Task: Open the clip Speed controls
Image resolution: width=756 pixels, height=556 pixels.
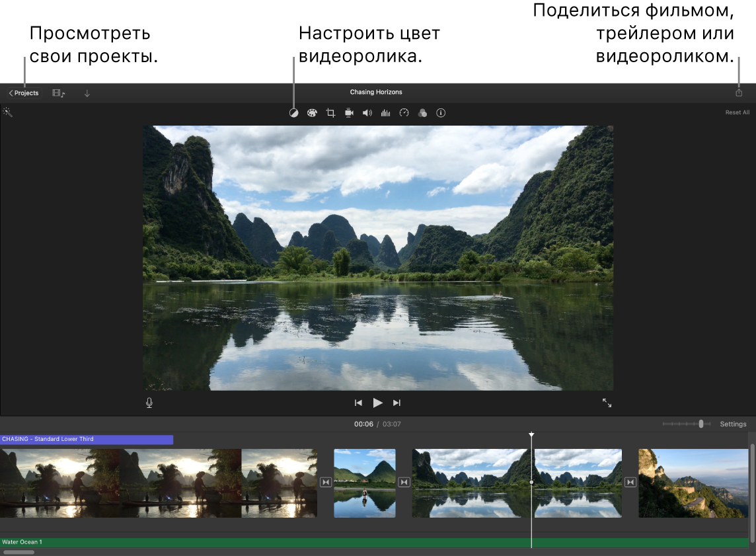Action: [x=404, y=112]
